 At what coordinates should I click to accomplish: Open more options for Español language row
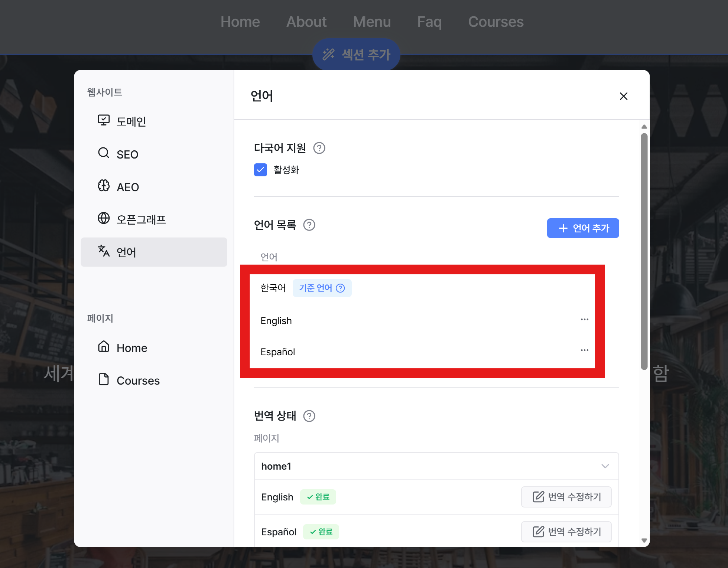coord(584,350)
